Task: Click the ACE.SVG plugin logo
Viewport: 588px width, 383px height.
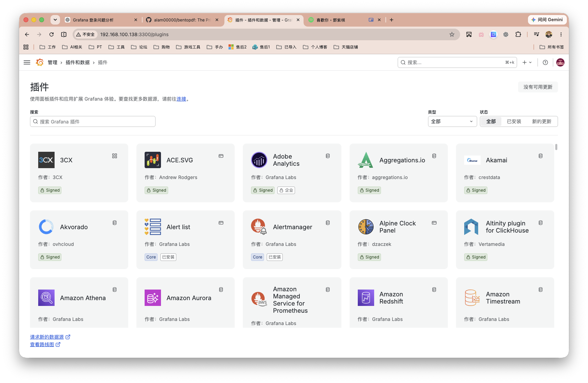Action: [153, 160]
